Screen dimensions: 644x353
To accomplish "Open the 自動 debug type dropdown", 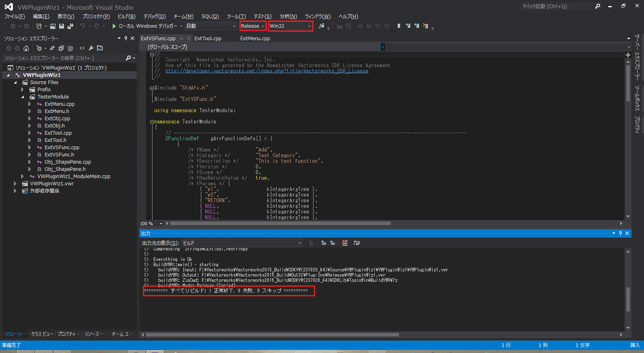I will pyautogui.click(x=211, y=26).
